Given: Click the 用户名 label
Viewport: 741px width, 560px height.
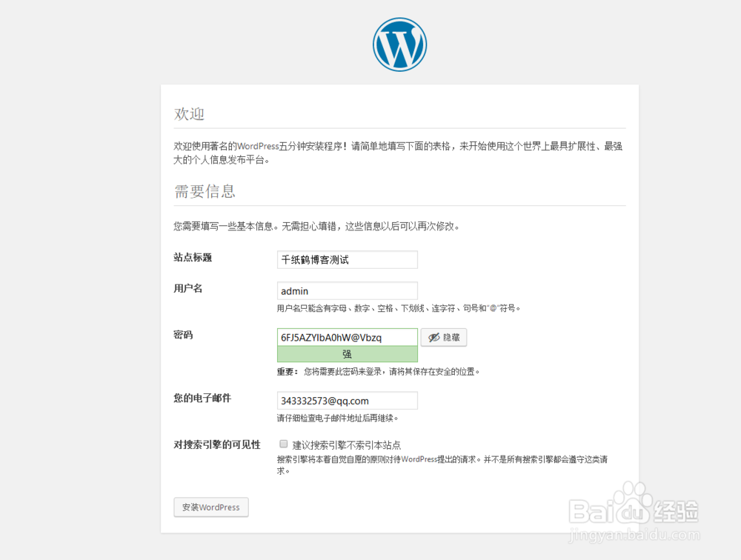Looking at the screenshot, I should tap(188, 288).
